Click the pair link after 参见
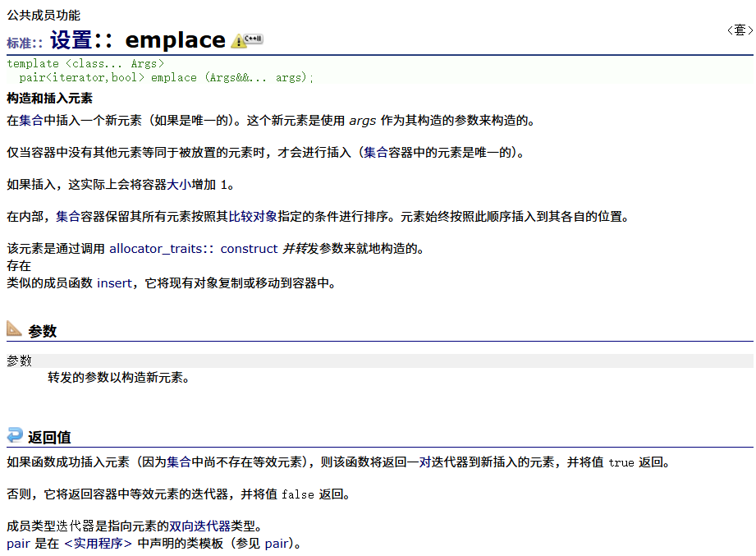Image resolution: width=756 pixels, height=556 pixels. tap(277, 544)
